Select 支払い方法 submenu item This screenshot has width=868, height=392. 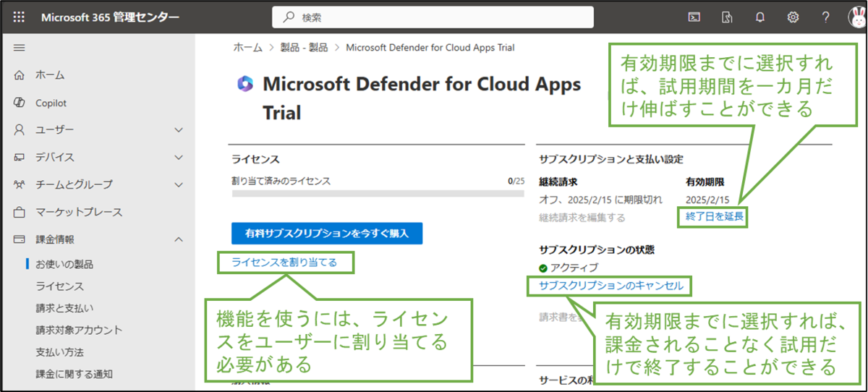(x=59, y=352)
